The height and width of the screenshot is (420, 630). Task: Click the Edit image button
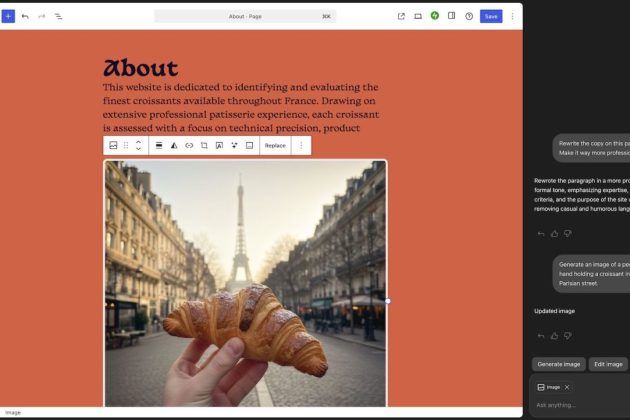[x=608, y=364]
